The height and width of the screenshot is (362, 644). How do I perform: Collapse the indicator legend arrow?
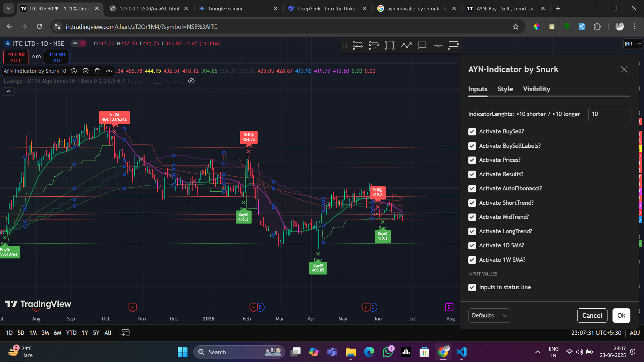(x=8, y=91)
